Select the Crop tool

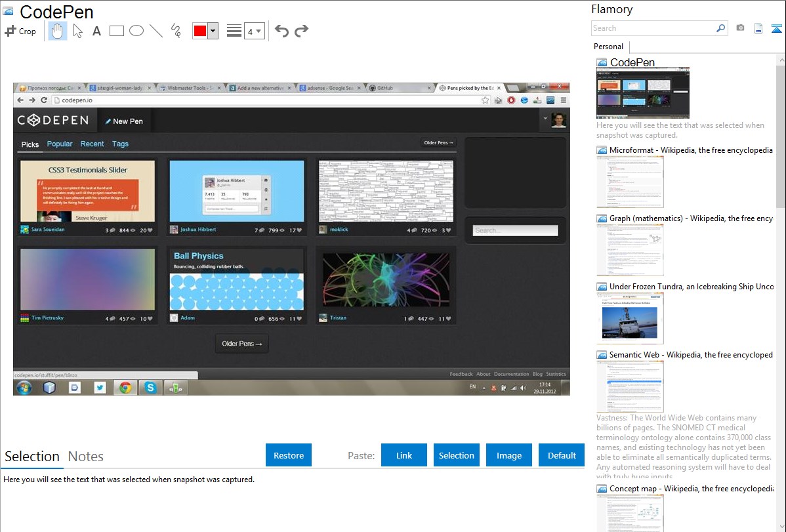point(20,31)
